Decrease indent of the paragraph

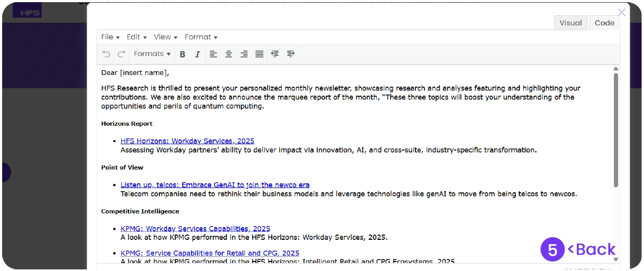274,54
